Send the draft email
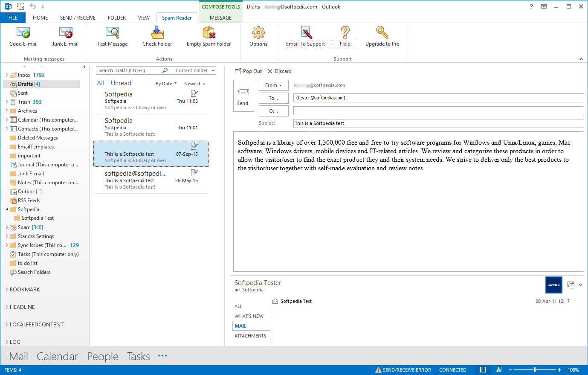The image size is (588, 375). pyautogui.click(x=243, y=97)
